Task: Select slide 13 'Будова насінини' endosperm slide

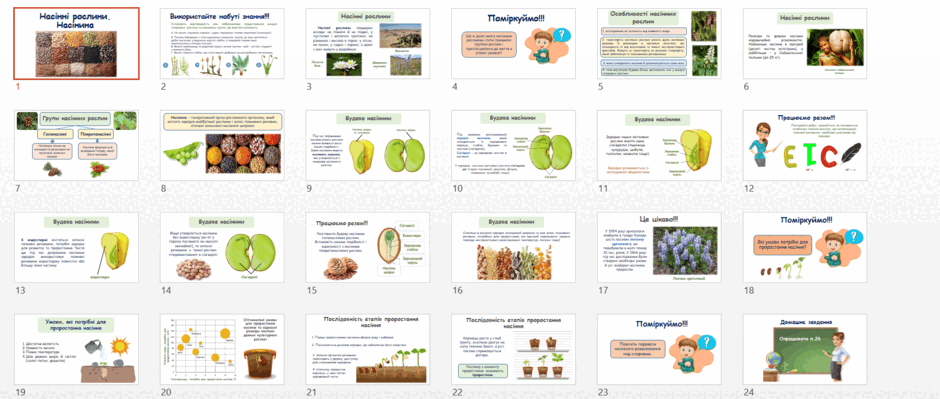Action: (77, 247)
